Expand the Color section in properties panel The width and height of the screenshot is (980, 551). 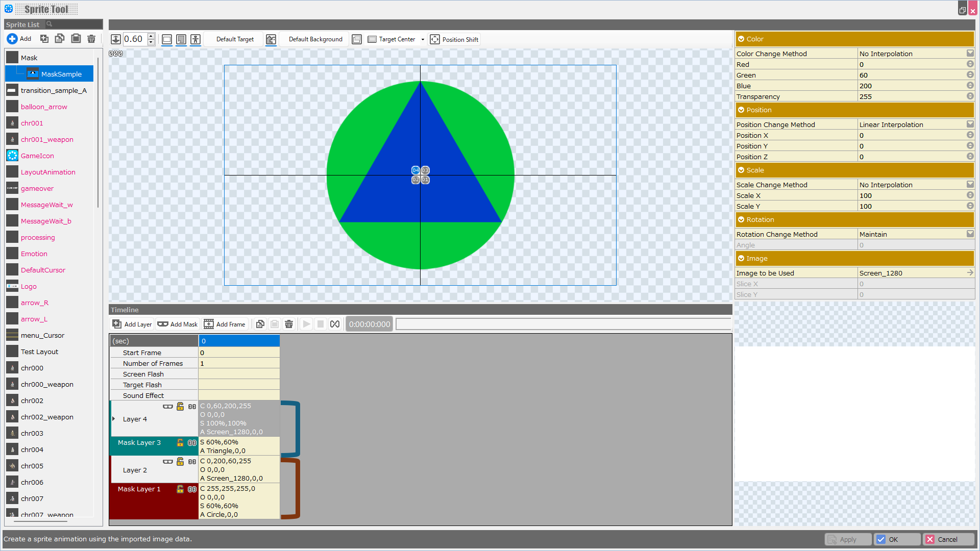pyautogui.click(x=741, y=38)
